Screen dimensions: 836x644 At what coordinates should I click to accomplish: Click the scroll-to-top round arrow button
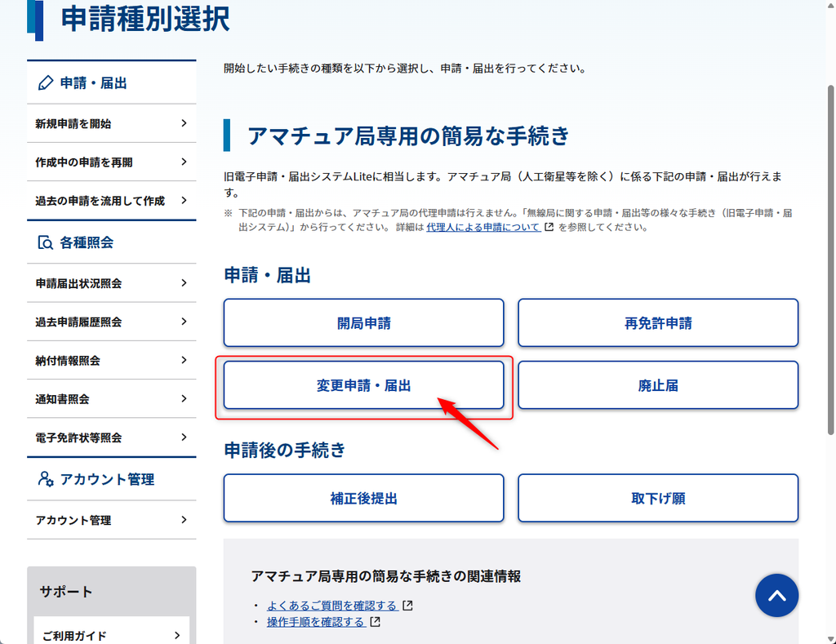776,596
